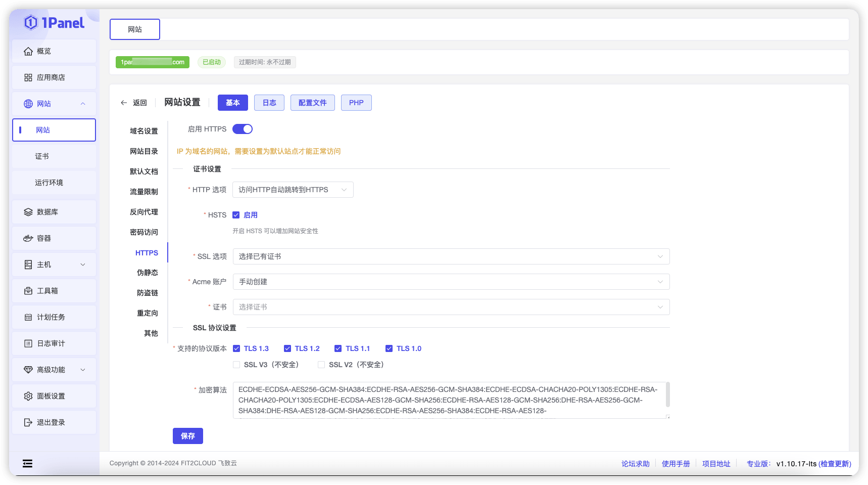Open the 容器 container icon
The image size is (868, 485).
click(29, 238)
